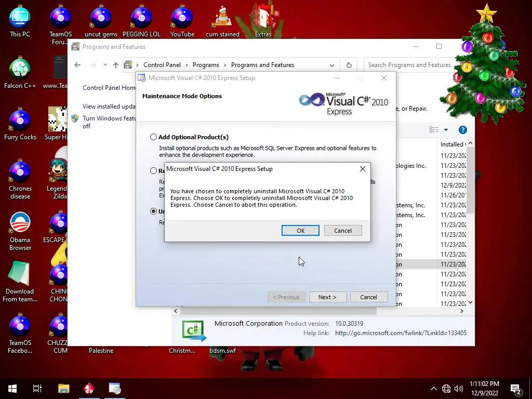Cancel the uninstall confirmation dialog
Viewport: 532px width, 399px height.
tap(343, 230)
